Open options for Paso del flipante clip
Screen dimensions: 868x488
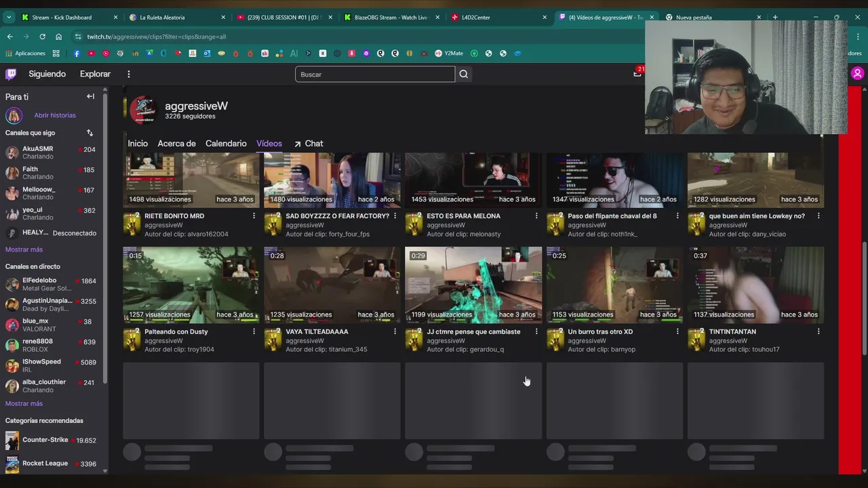[x=677, y=216]
